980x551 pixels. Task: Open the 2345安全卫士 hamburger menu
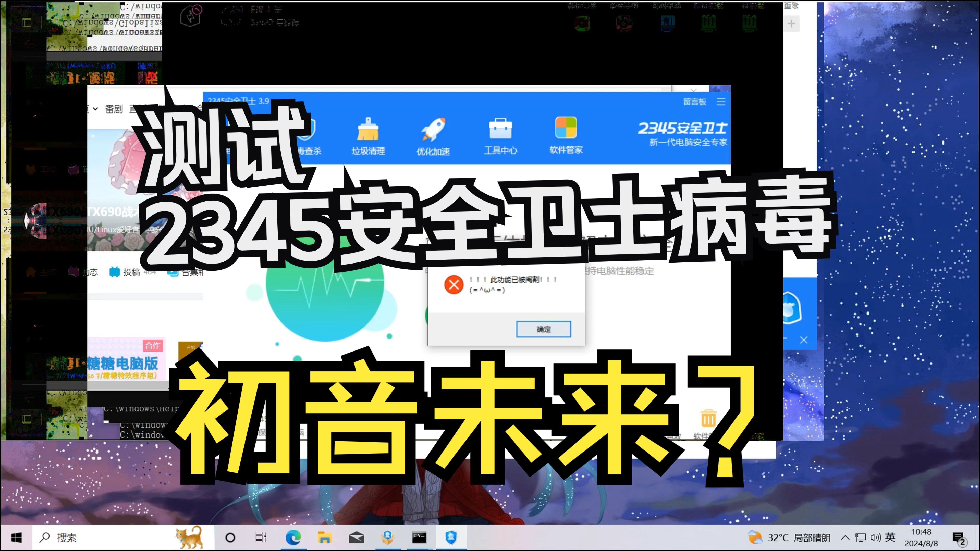pos(721,102)
